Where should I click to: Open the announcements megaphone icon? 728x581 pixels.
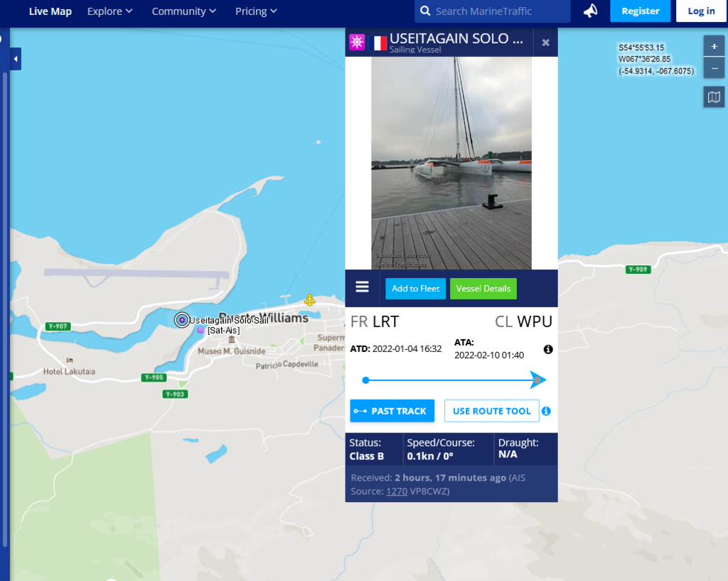coord(590,11)
